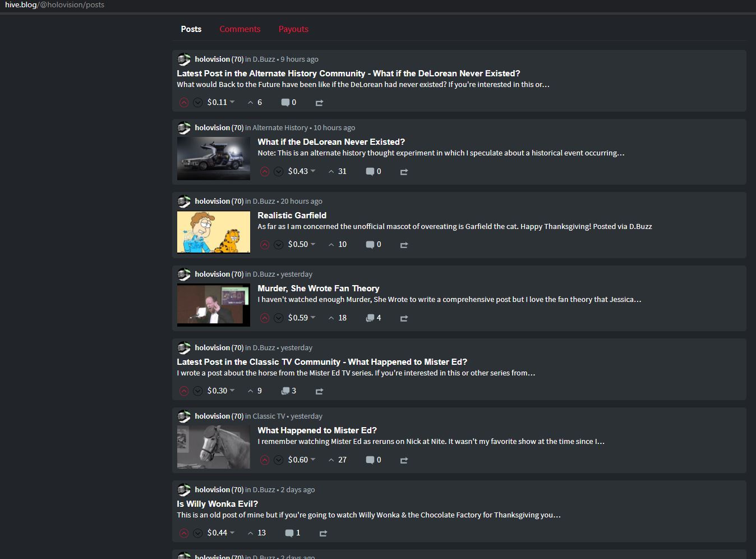Upvote the What Happened to Mister Ed post

[x=265, y=460]
